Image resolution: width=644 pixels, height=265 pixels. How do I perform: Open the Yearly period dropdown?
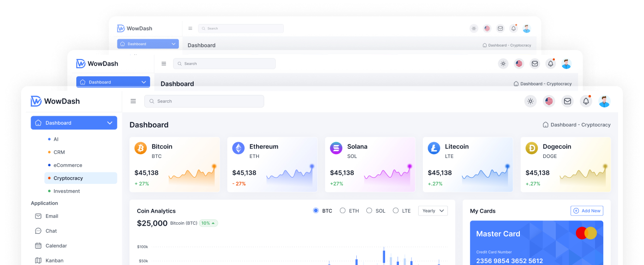click(433, 211)
